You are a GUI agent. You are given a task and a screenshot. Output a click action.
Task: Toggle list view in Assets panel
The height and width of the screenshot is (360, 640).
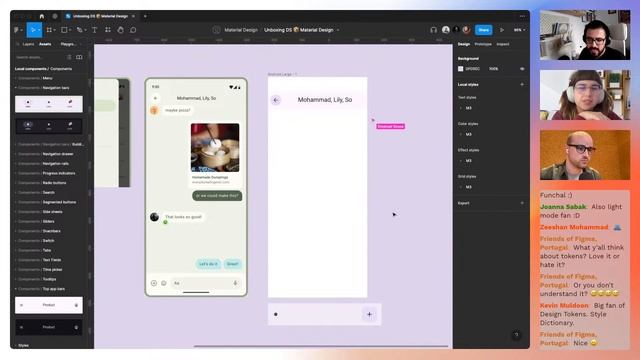pyautogui.click(x=69, y=57)
